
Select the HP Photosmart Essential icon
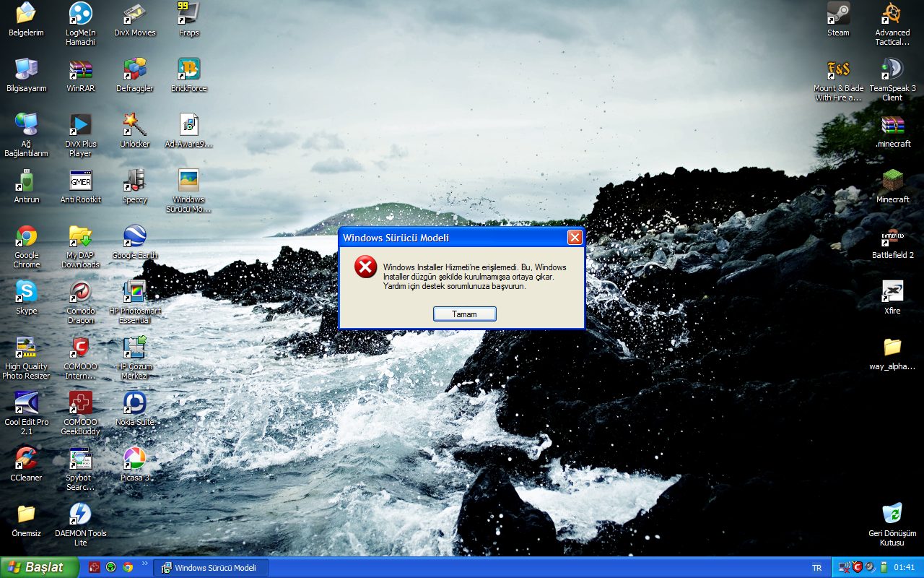tap(135, 302)
